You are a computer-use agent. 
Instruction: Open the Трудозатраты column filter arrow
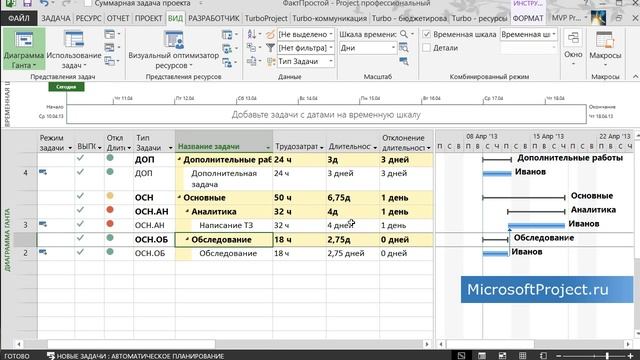322,147
